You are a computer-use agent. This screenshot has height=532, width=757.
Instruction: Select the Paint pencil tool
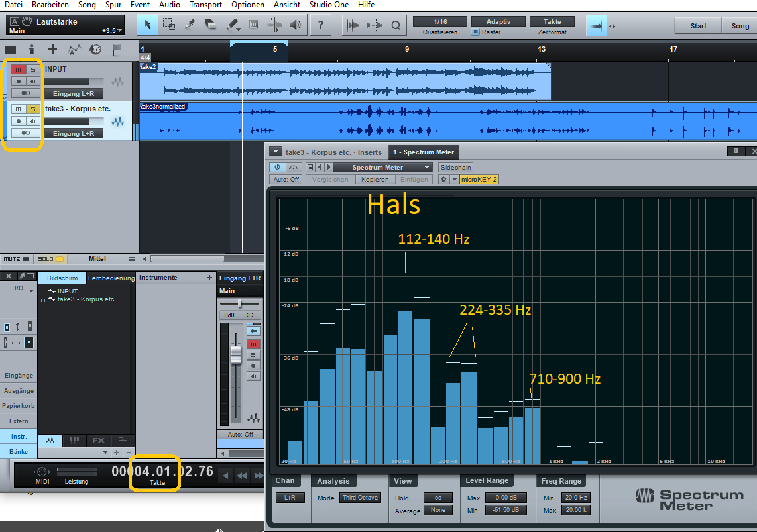pyautogui.click(x=233, y=25)
